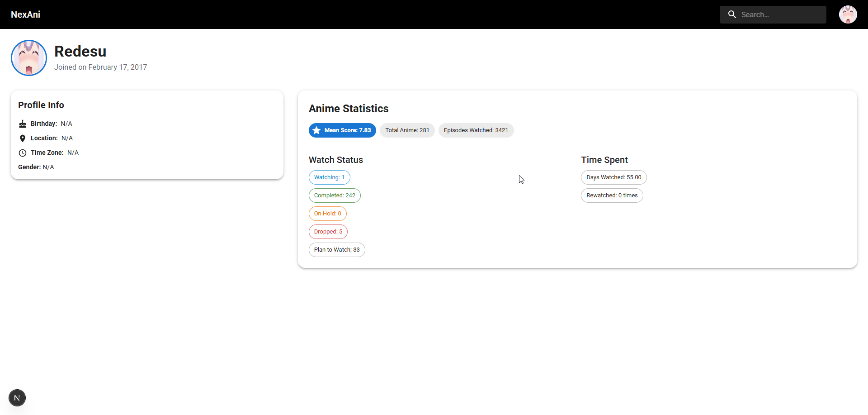Image resolution: width=868 pixels, height=415 pixels.
Task: Click the time zone clock icon
Action: (23, 153)
